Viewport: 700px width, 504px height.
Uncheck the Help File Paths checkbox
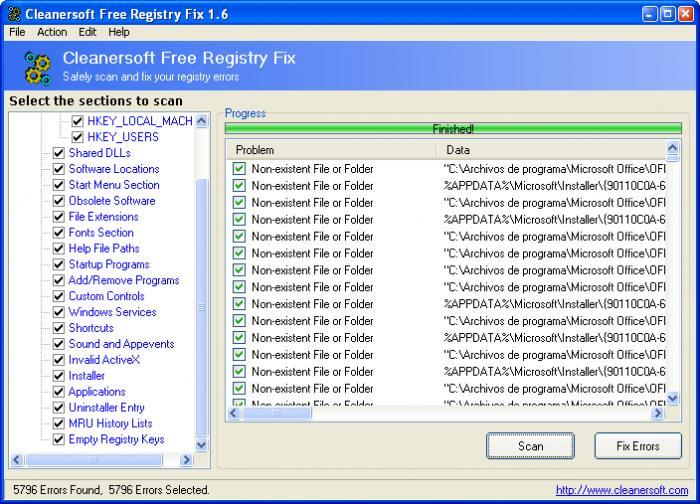click(58, 249)
